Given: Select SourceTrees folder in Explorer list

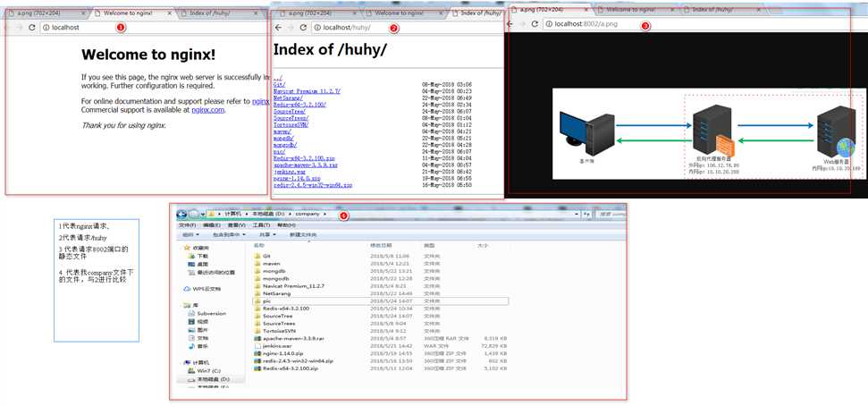Looking at the screenshot, I should coord(278,323).
